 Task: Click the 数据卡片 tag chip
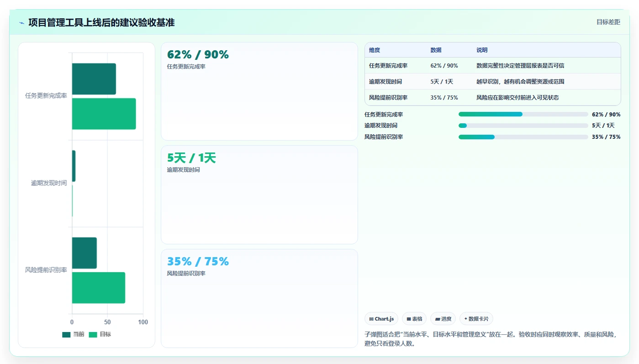[x=476, y=319]
